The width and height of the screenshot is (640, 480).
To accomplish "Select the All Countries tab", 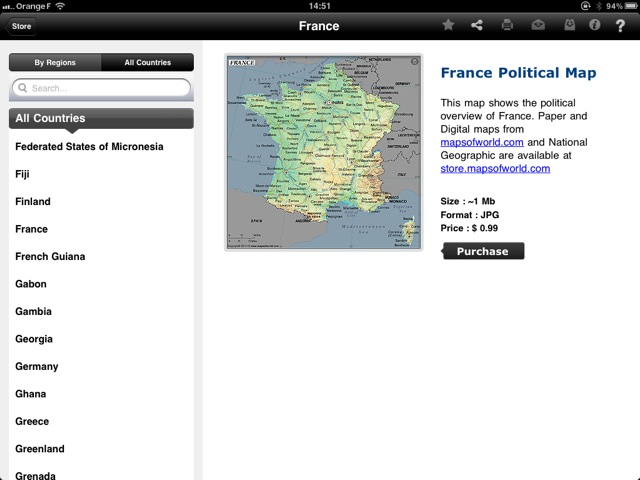I will pos(147,62).
